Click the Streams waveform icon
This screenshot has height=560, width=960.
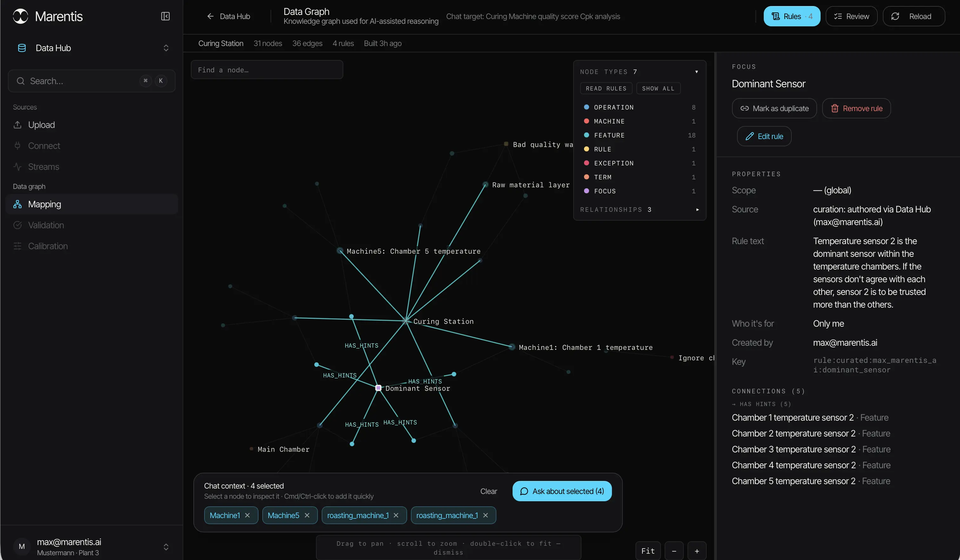point(17,166)
